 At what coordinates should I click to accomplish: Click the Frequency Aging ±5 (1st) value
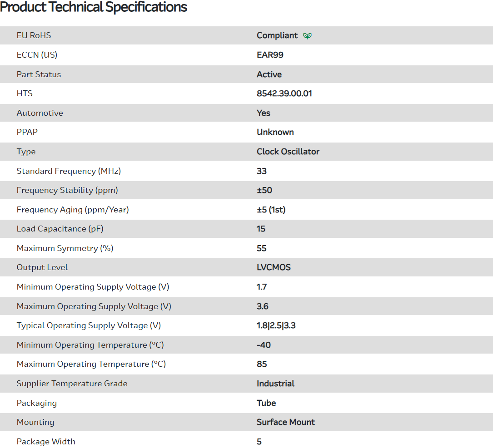tap(271, 210)
